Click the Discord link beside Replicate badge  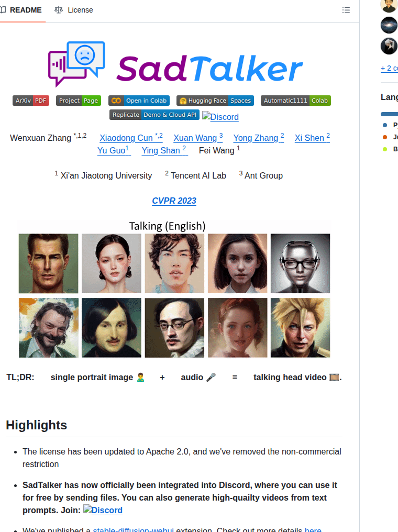coord(220,117)
